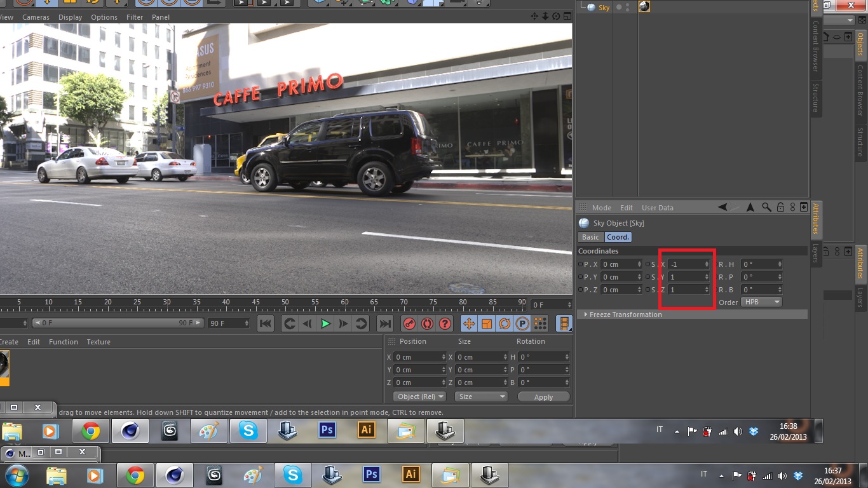868x488 pixels.
Task: Open the viewport Options menu
Action: (104, 17)
